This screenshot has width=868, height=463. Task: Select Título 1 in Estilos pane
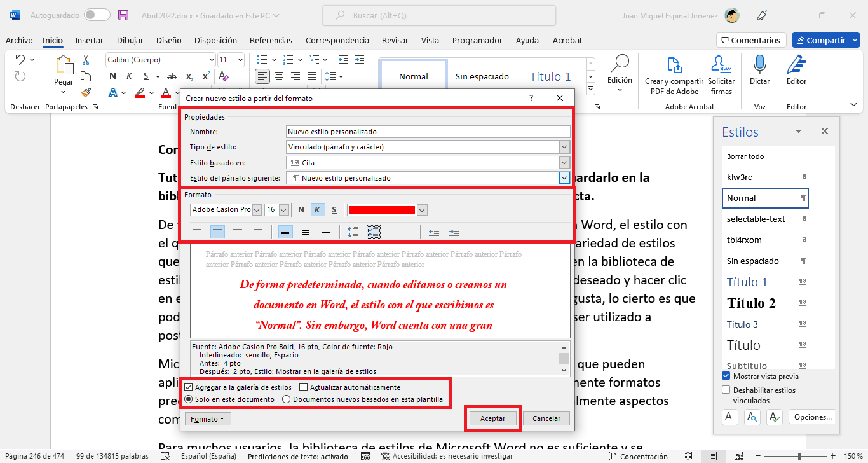coord(766,282)
